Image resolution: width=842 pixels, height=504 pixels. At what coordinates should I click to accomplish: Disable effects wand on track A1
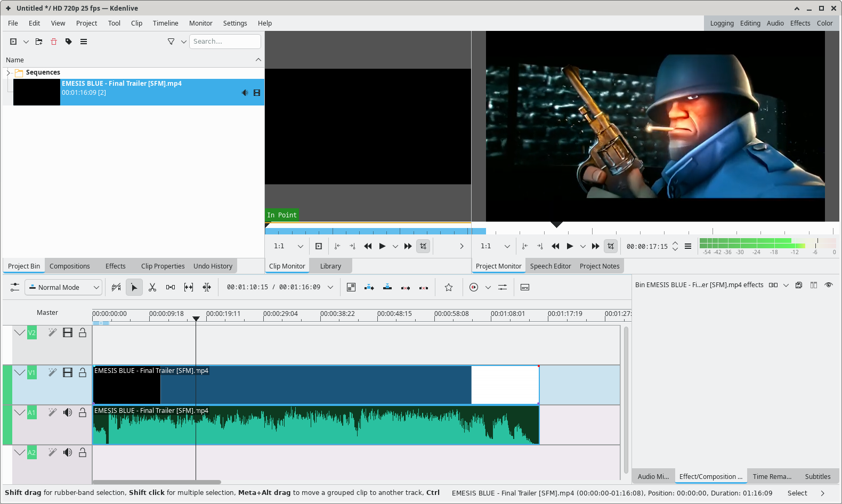[52, 412]
